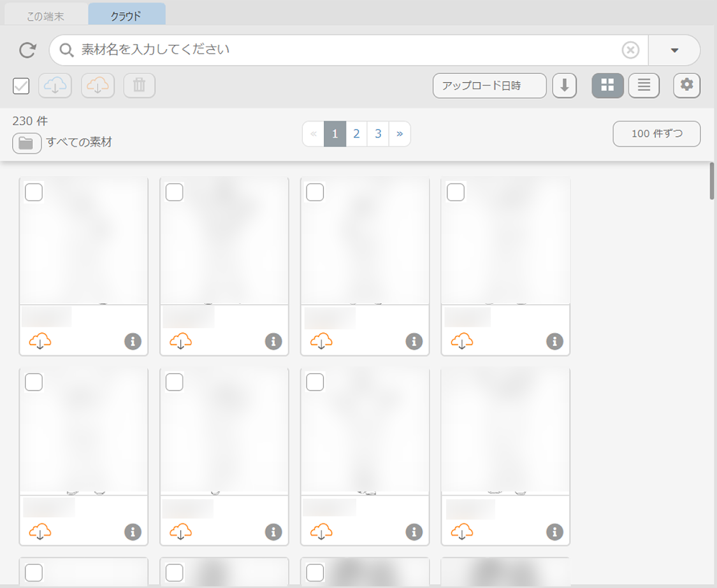Screen dimensions: 717x588
Task: Download the second material in the top row
Action: [x=180, y=341]
